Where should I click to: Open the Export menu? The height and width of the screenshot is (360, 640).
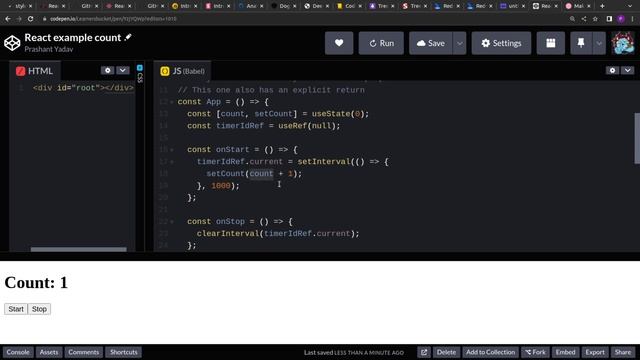[595, 352]
